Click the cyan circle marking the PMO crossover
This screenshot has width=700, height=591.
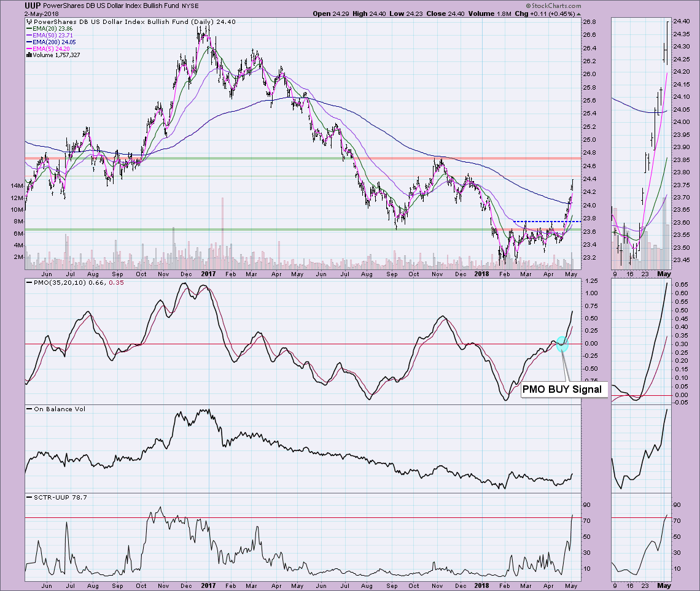(562, 344)
